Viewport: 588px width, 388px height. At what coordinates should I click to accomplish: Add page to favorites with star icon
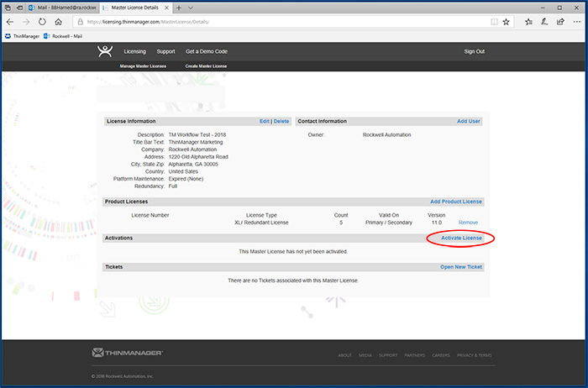[x=506, y=22]
